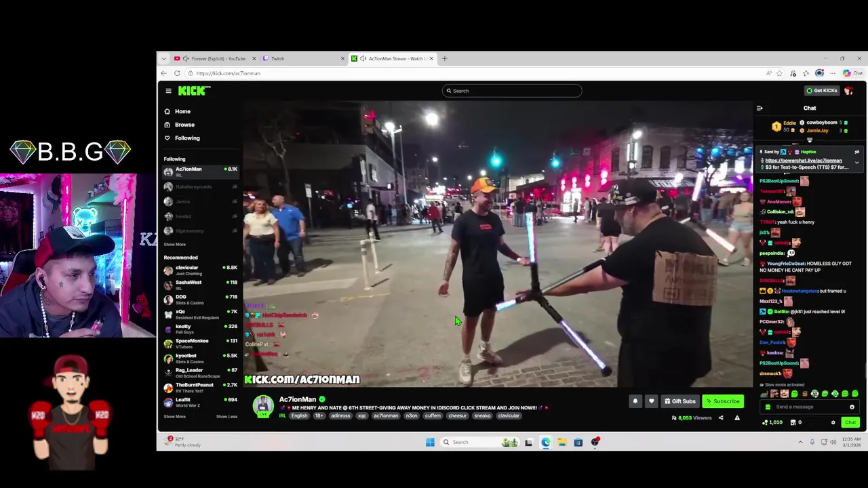Open browser Settings and more menu
868x488 pixels.
pyautogui.click(x=833, y=73)
